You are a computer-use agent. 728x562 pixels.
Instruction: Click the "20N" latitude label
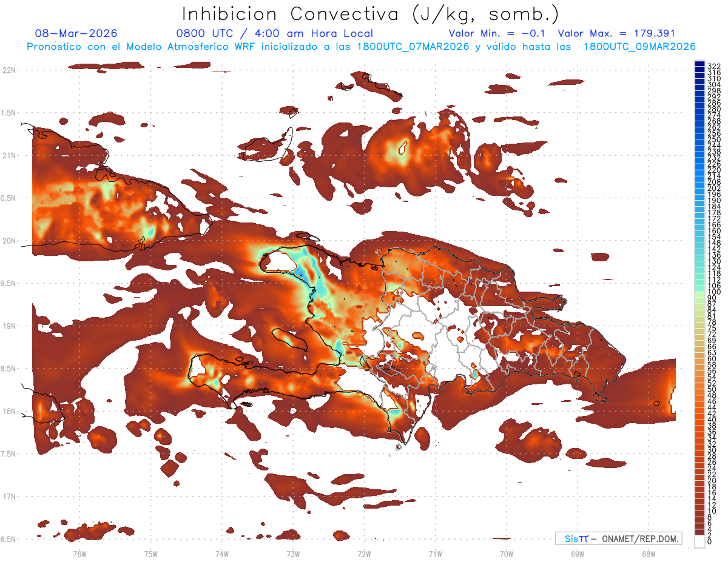8,241
